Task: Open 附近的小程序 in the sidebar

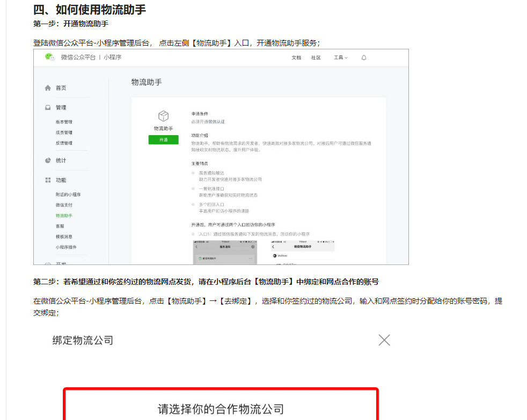Action: [68, 195]
